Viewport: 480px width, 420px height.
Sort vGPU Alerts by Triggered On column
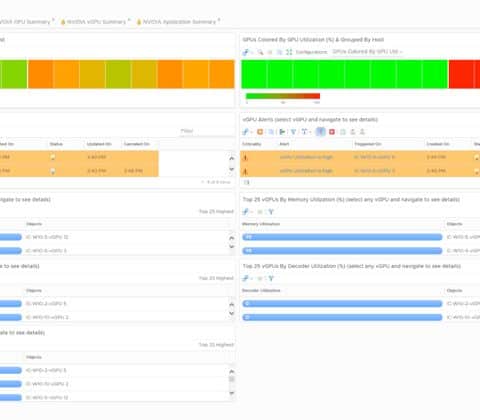(368, 144)
